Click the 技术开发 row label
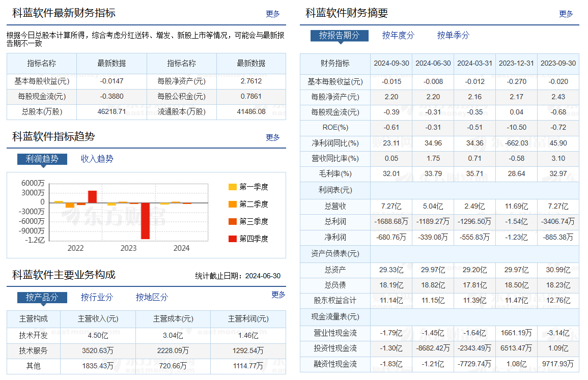Viewport: 588px width, 380px height. pyautogui.click(x=34, y=336)
